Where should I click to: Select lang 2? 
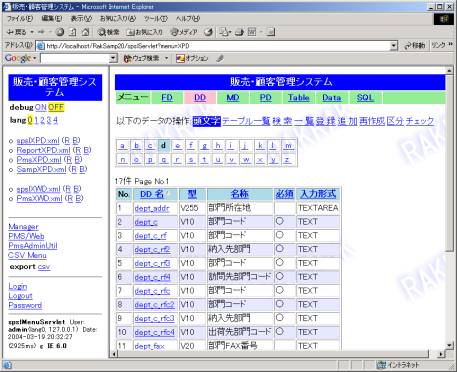(x=43, y=120)
